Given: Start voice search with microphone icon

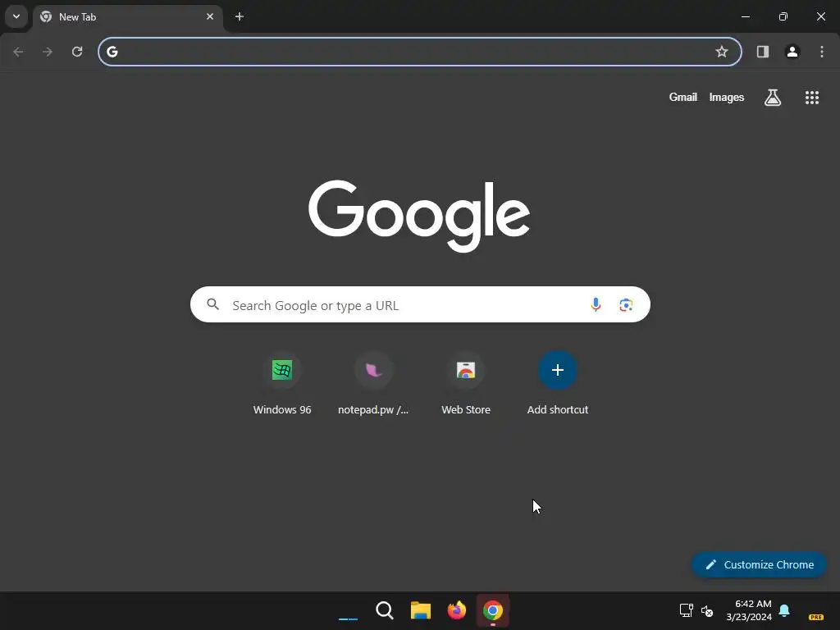Looking at the screenshot, I should [596, 305].
